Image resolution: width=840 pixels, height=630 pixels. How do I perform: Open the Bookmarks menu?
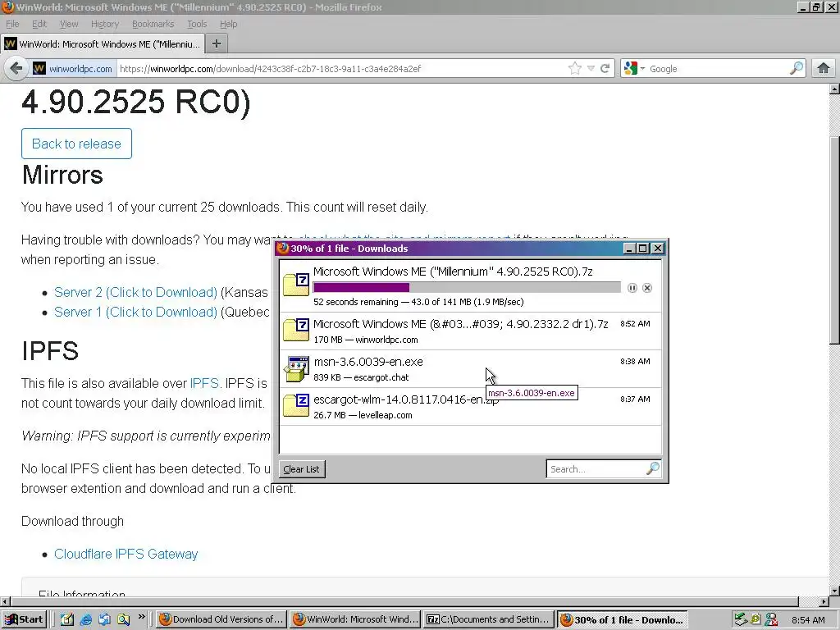click(153, 24)
